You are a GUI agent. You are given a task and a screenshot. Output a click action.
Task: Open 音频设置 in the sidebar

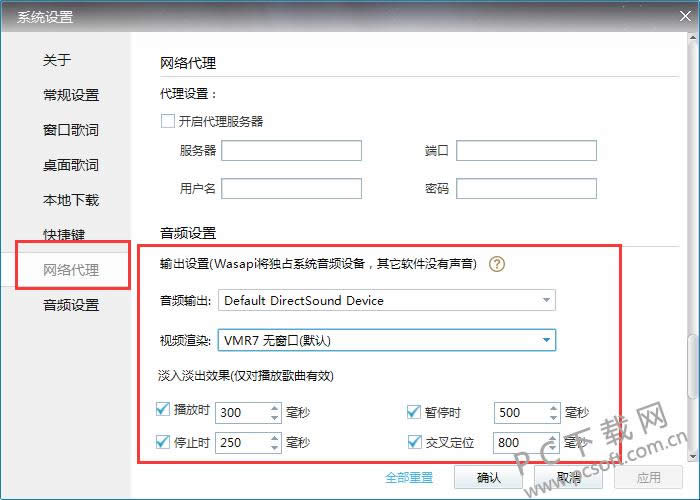(x=71, y=305)
